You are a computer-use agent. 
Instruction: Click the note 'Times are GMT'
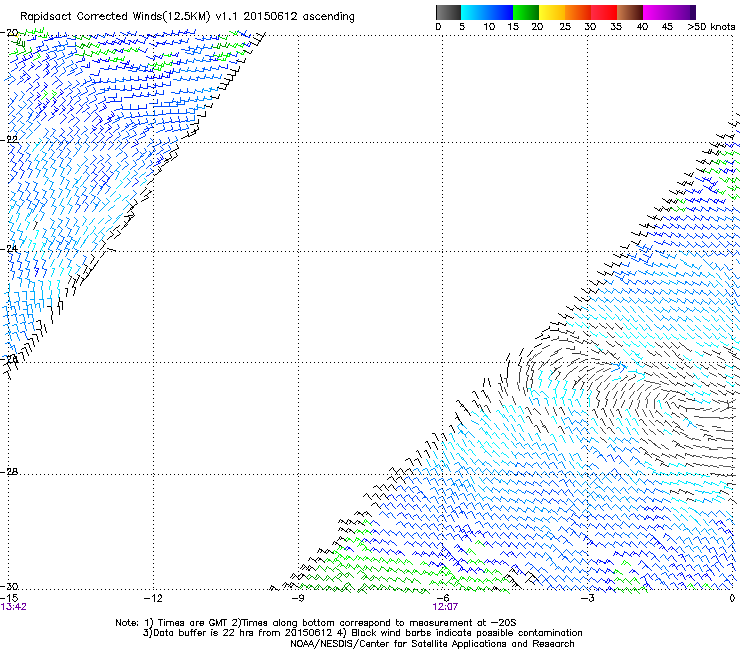(x=191, y=623)
